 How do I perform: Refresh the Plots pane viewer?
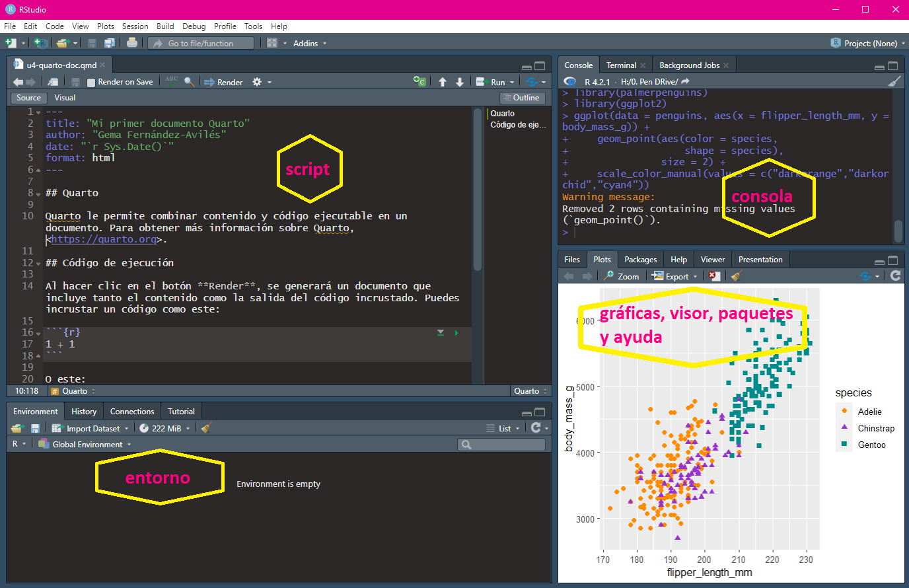click(895, 276)
